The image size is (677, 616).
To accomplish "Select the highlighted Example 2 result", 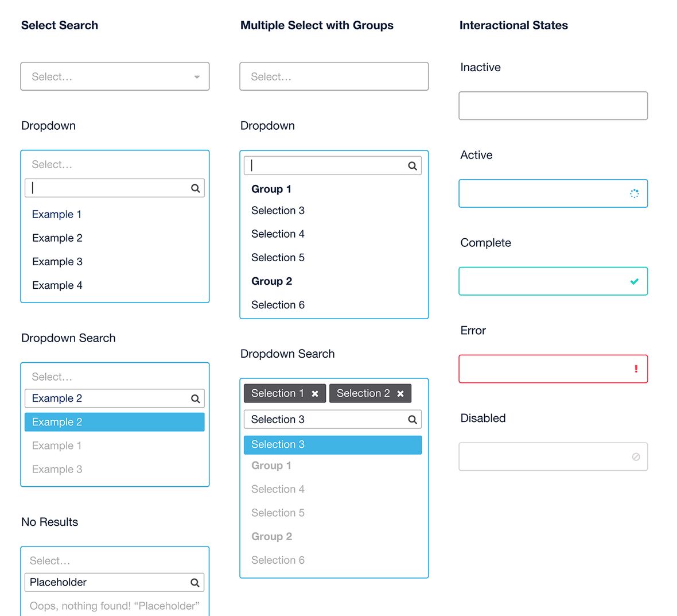I will [x=114, y=422].
